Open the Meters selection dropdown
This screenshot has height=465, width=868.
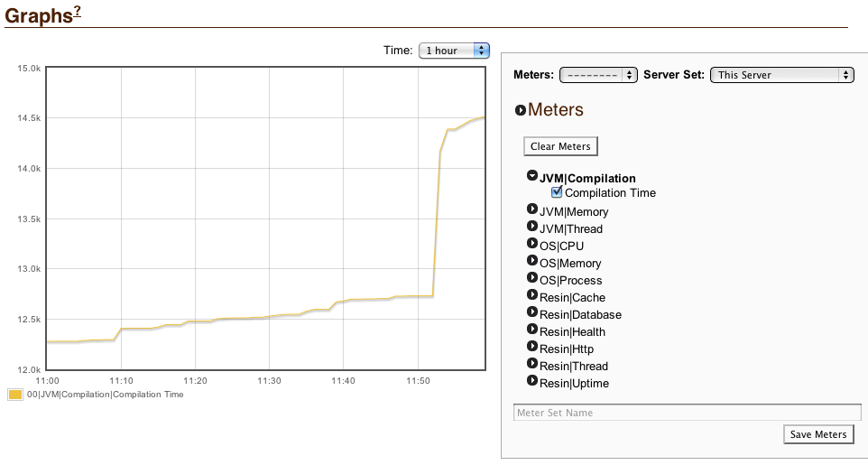click(598, 75)
